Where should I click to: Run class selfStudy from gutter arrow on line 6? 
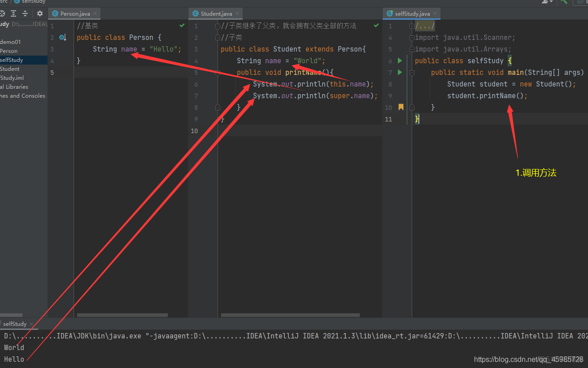point(400,61)
